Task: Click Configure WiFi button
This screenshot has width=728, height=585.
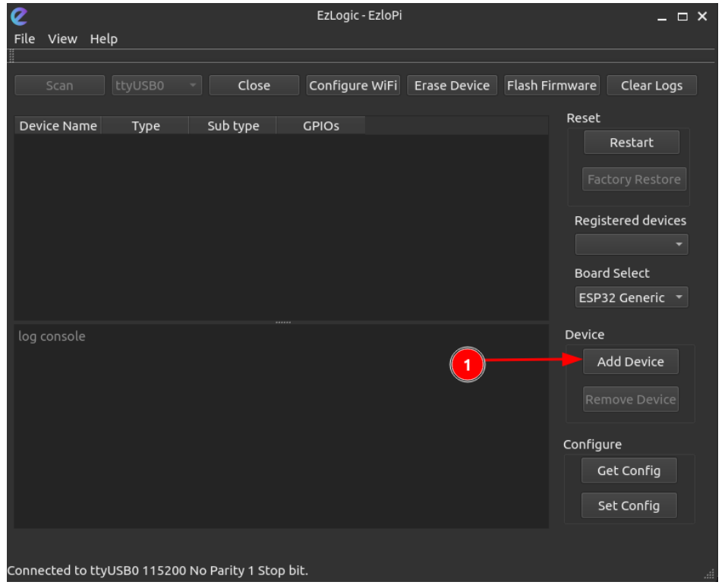Action: [353, 86]
